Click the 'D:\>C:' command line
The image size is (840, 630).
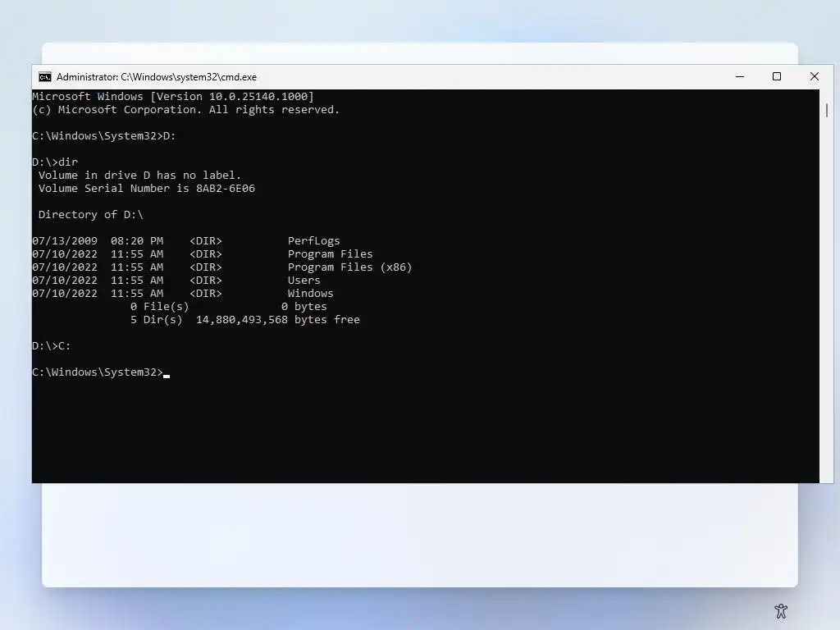coord(52,346)
